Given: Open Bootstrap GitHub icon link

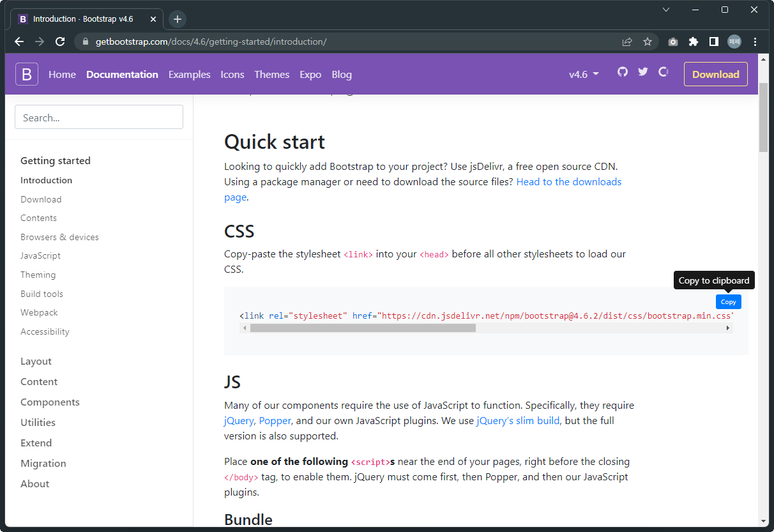Looking at the screenshot, I should point(623,72).
